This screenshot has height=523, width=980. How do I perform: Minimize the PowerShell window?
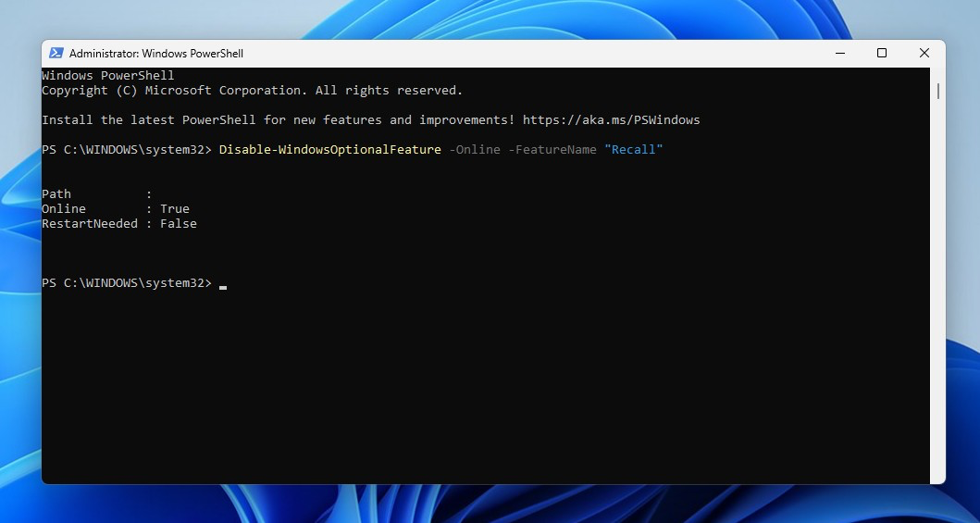(x=839, y=54)
